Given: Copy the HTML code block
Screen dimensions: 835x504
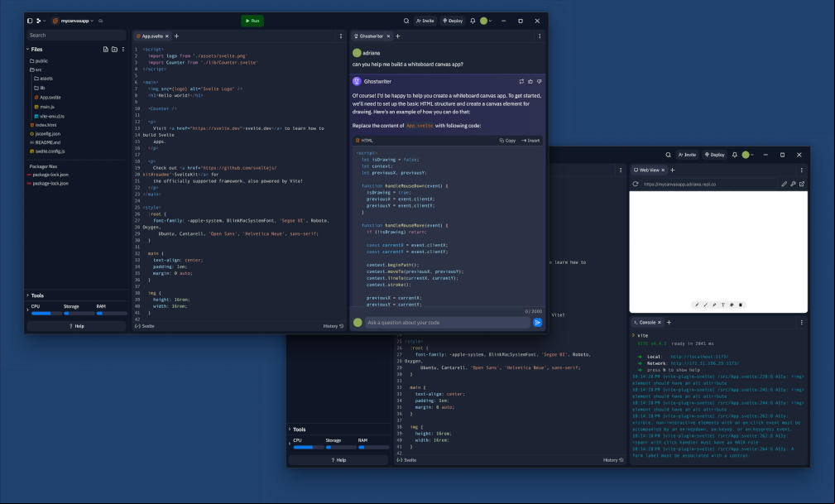Looking at the screenshot, I should tap(507, 141).
